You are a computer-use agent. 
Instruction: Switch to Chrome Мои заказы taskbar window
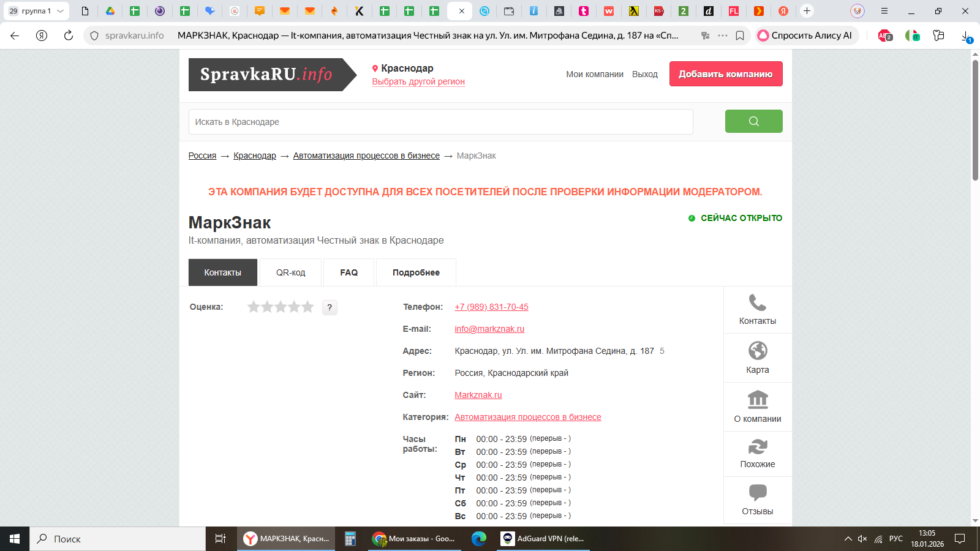[x=415, y=539]
